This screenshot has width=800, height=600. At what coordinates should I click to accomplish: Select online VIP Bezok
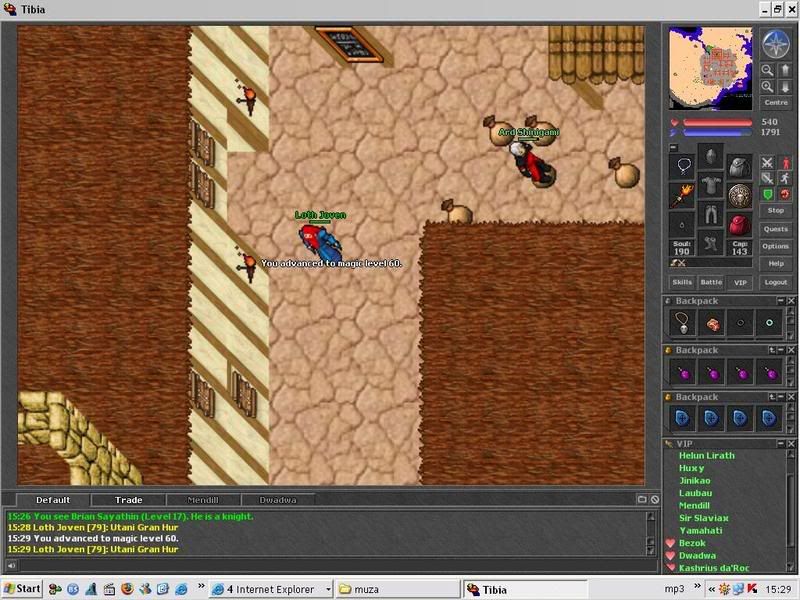[x=692, y=543]
